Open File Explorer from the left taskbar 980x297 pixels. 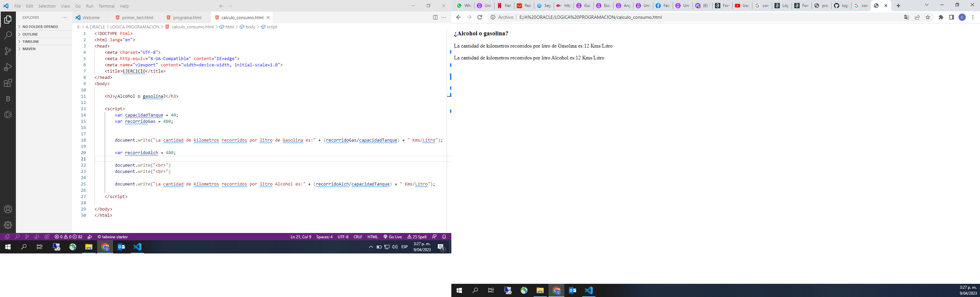click(x=89, y=247)
